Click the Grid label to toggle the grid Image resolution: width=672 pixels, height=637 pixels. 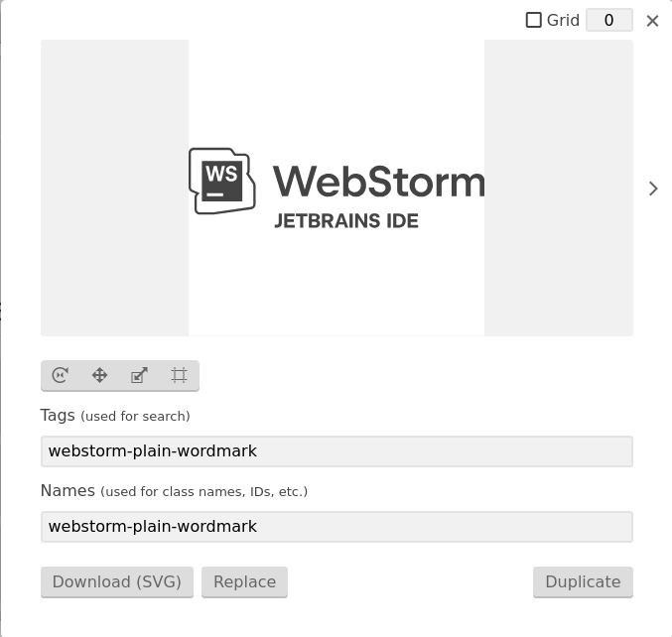point(563,20)
